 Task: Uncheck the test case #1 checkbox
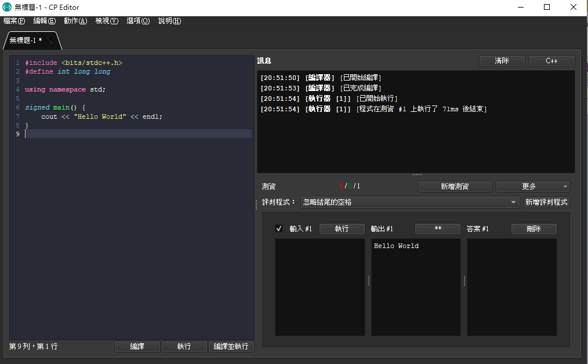(x=279, y=229)
